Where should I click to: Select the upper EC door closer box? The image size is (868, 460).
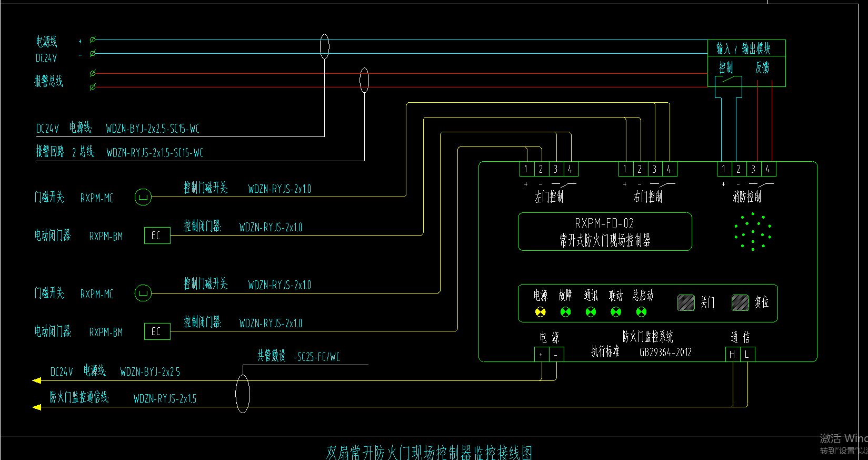157,236
